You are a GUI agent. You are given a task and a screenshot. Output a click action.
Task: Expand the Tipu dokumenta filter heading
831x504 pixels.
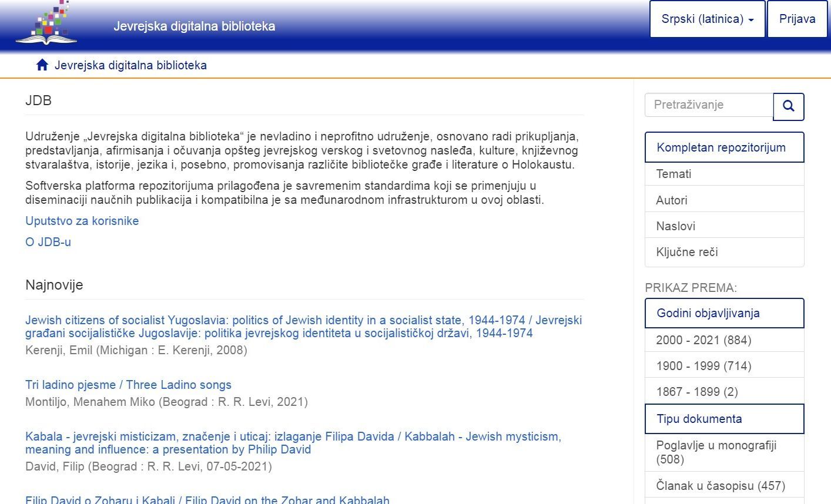tap(723, 419)
